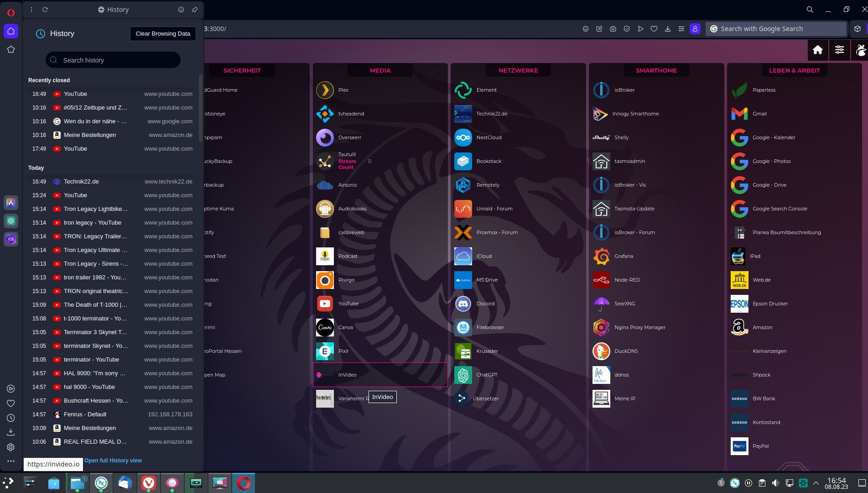Open the PayPal icon

[x=739, y=446]
